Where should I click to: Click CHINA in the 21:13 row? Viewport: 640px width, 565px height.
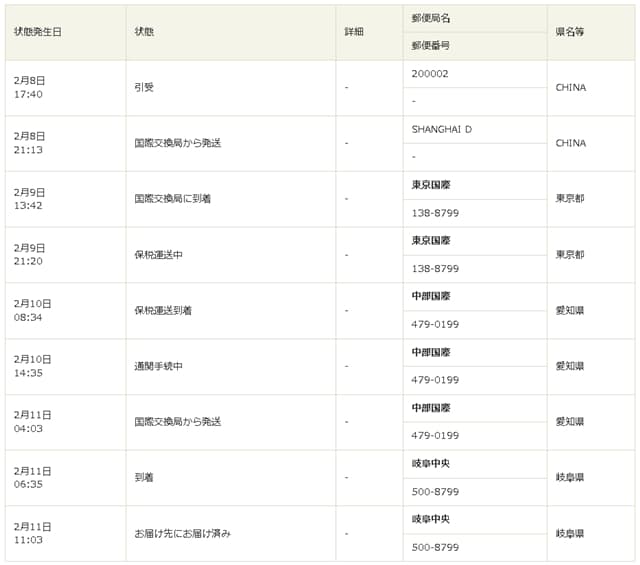[x=571, y=143]
